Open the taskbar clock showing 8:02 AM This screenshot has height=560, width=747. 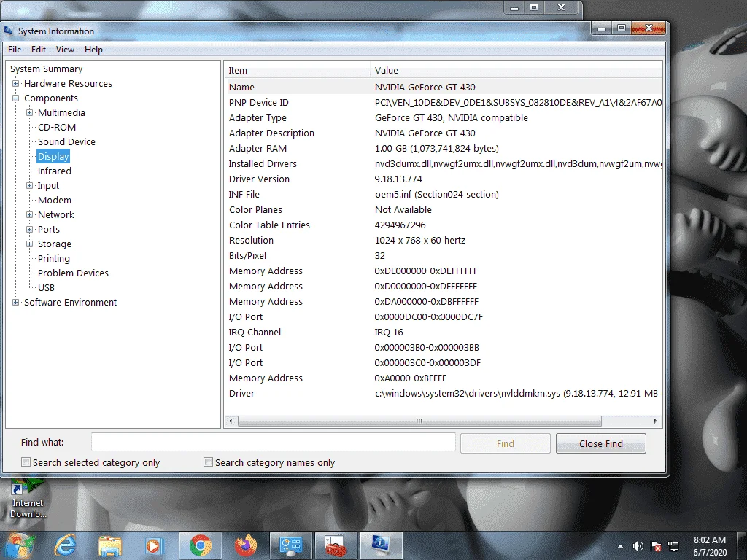point(710,546)
